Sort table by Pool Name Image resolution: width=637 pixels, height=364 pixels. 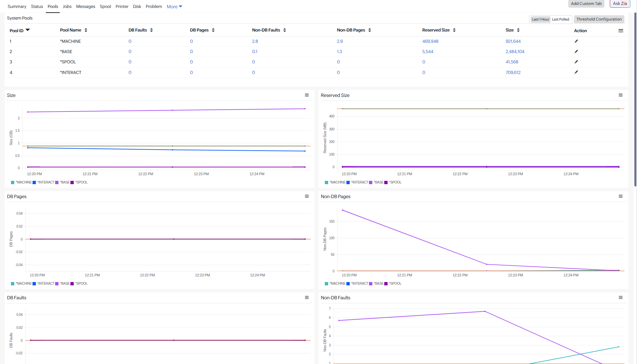pos(86,30)
